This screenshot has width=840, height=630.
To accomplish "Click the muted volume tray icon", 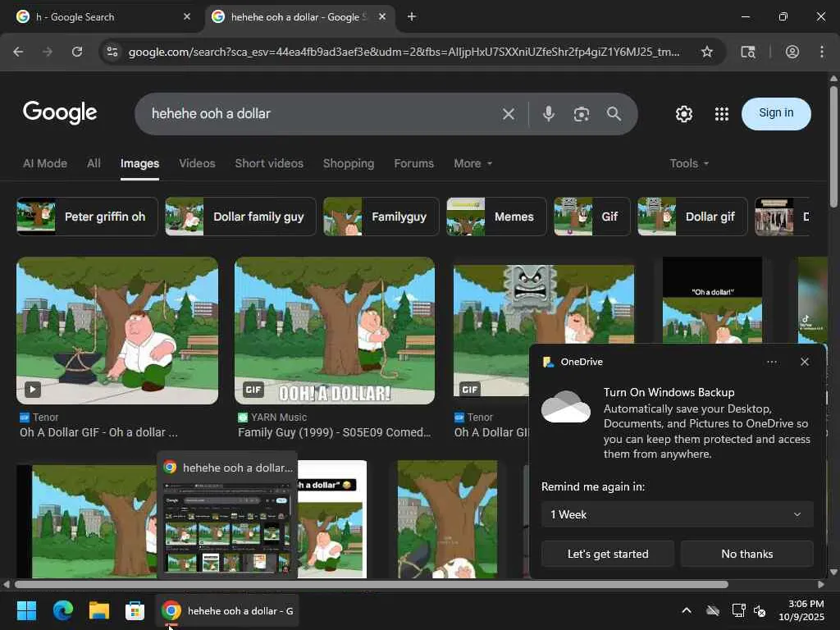I will click(759, 610).
